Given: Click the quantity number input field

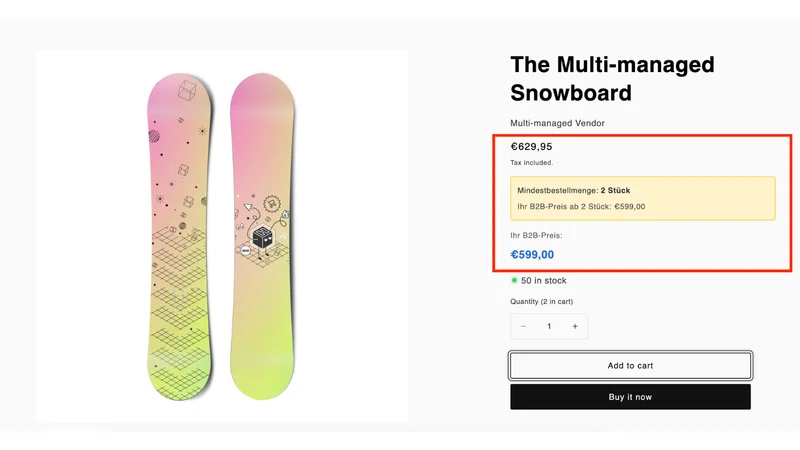Looking at the screenshot, I should (x=549, y=327).
